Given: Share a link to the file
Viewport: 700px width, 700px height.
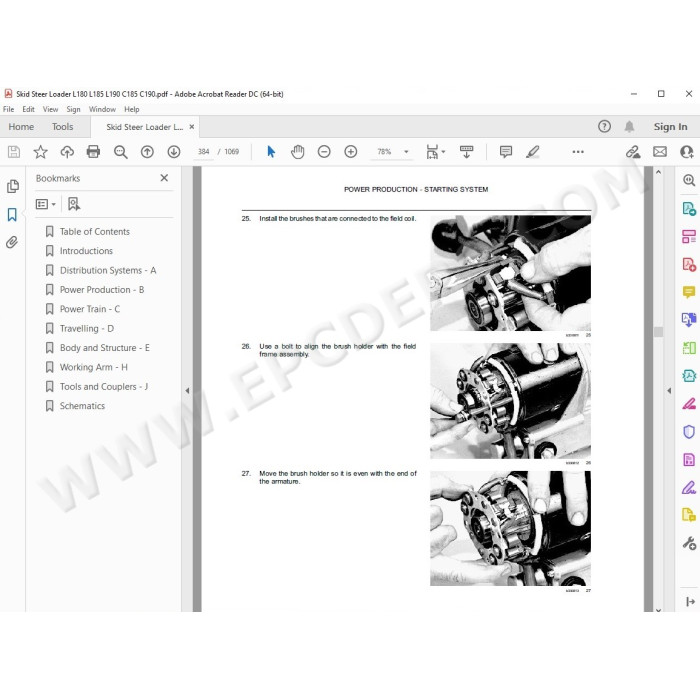Looking at the screenshot, I should tap(633, 152).
